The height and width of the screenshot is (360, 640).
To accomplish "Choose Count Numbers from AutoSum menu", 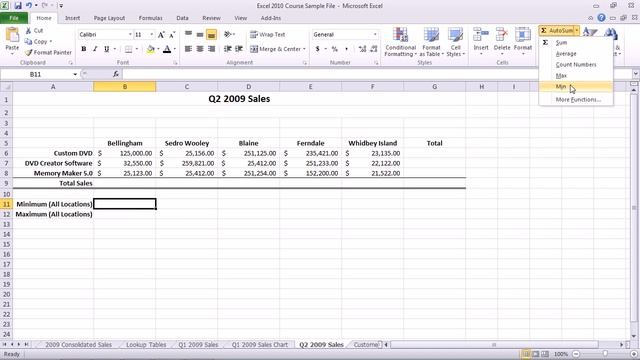I will pyautogui.click(x=576, y=64).
